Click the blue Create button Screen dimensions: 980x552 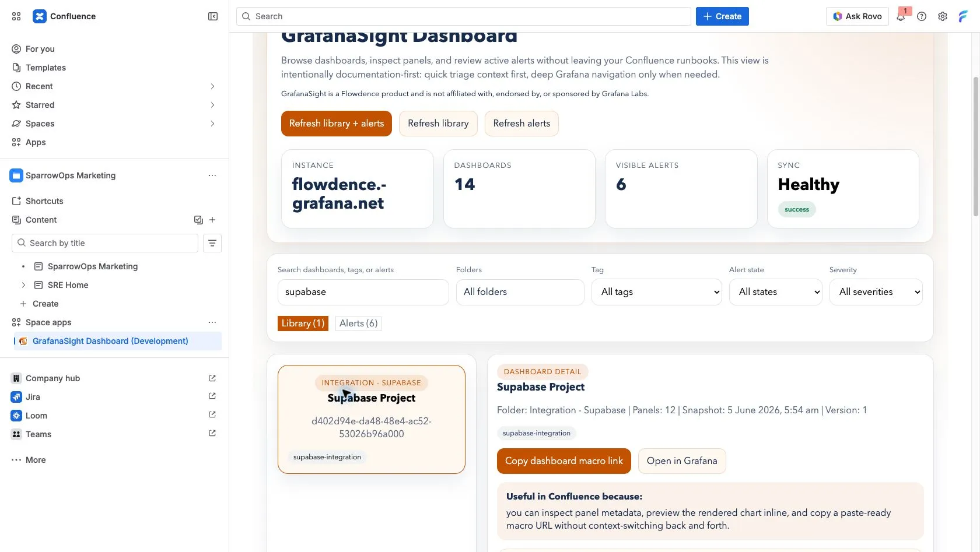tap(722, 16)
